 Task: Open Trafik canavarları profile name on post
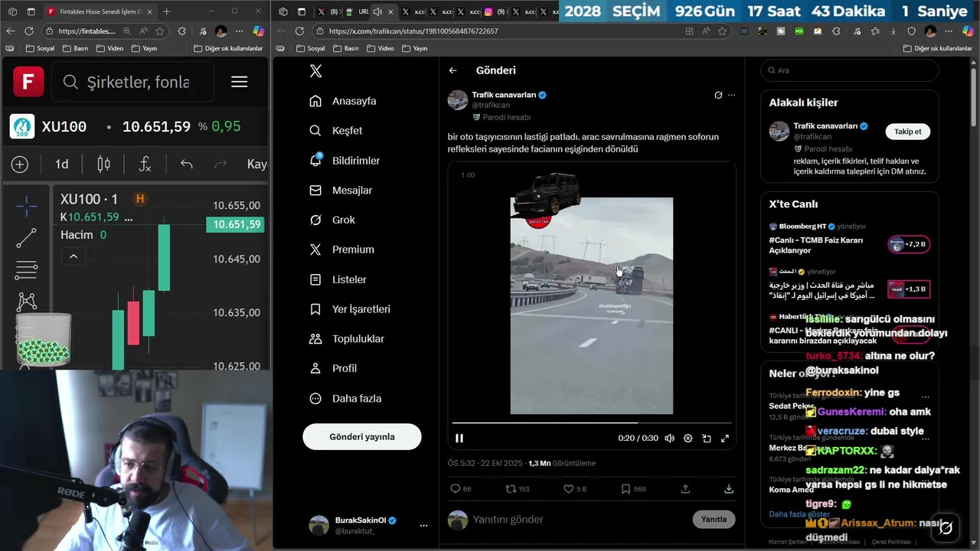504,95
